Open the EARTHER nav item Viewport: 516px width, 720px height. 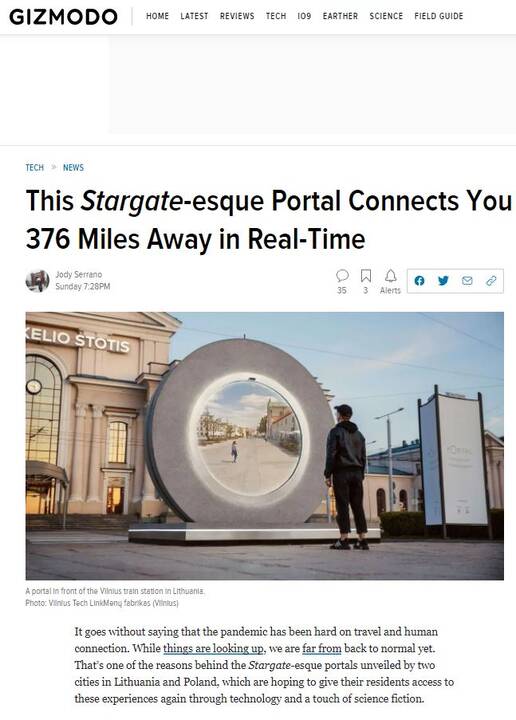click(340, 16)
